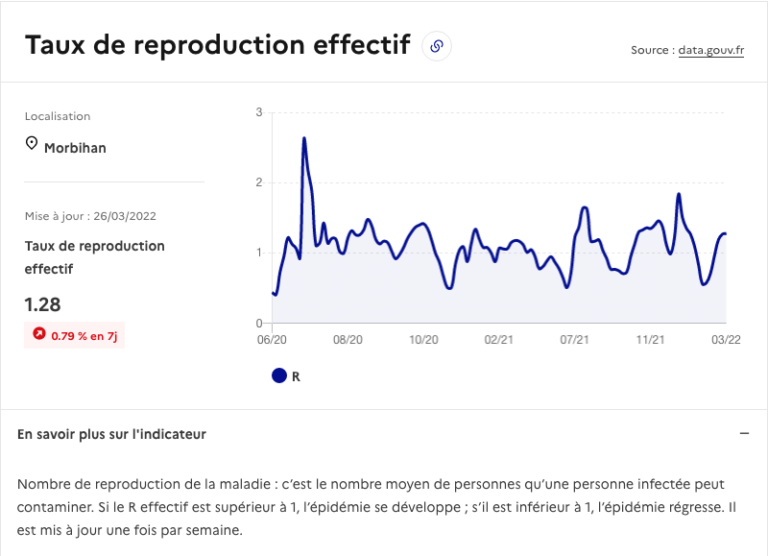Click the 0.79 % en 7j badge
Viewport: 768px width, 556px height.
(74, 335)
